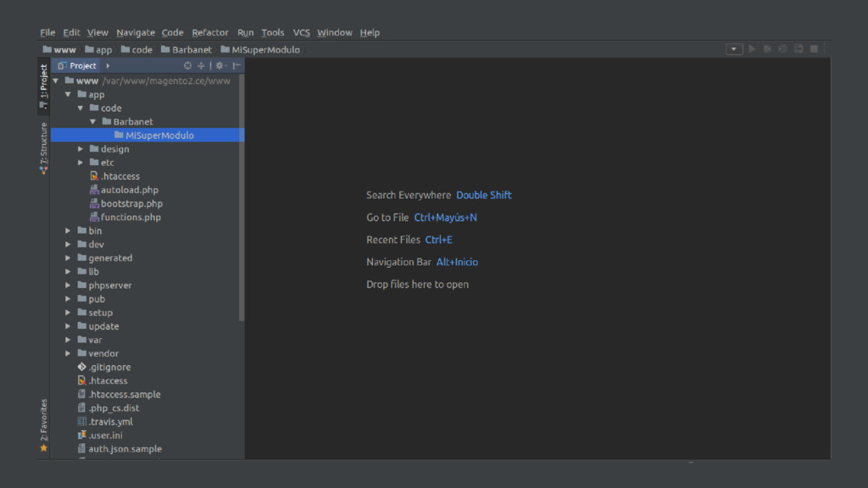This screenshot has height=488, width=868.
Task: Expand the phpserver folder arrow
Action: 68,286
